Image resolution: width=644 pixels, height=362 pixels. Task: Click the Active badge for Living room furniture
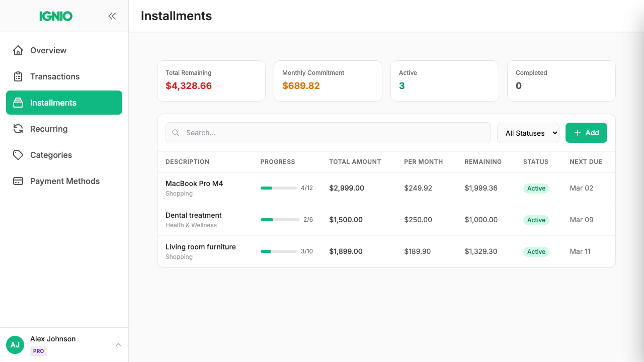(x=536, y=252)
